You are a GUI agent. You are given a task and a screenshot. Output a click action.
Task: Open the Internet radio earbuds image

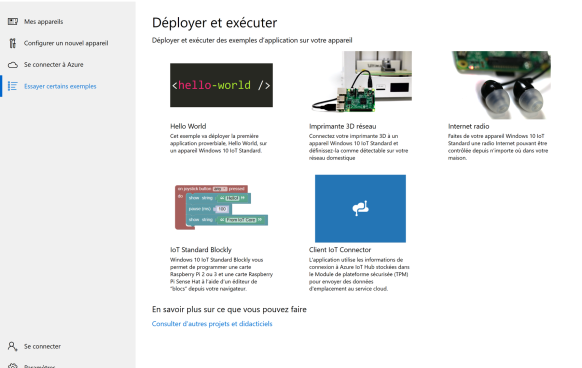pos(500,85)
